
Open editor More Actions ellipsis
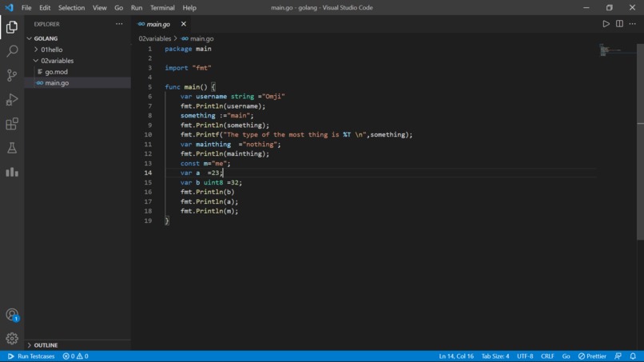[633, 24]
